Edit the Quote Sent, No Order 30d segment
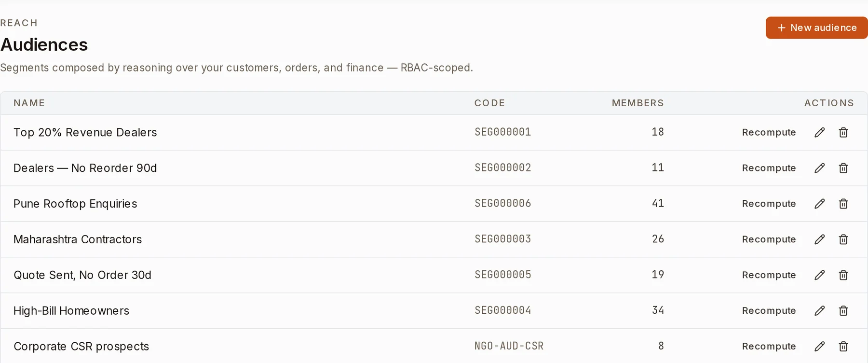The width and height of the screenshot is (868, 363). tap(819, 275)
